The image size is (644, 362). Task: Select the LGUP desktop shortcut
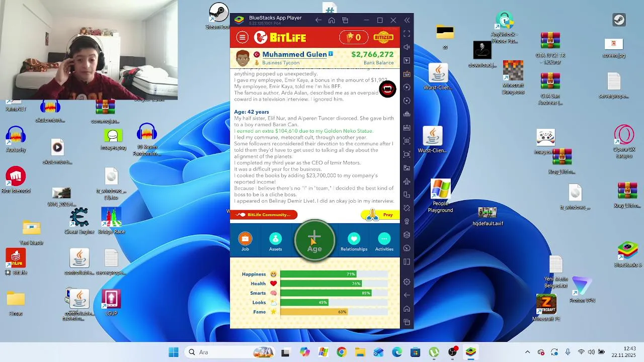click(111, 303)
